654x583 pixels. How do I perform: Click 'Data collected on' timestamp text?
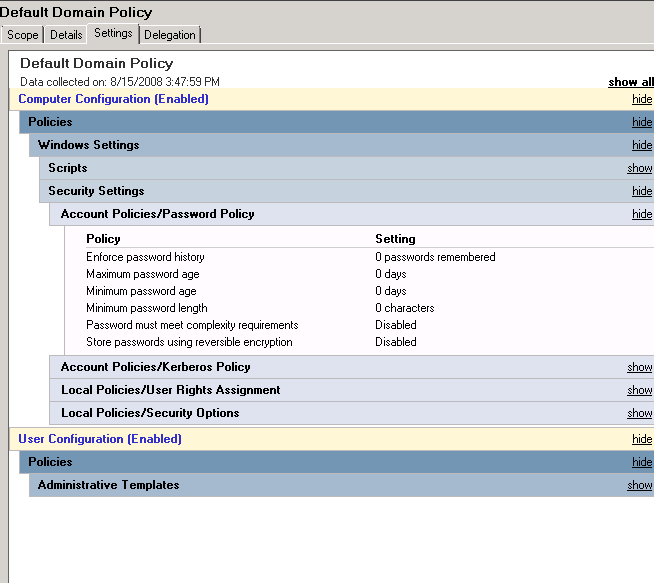120,82
